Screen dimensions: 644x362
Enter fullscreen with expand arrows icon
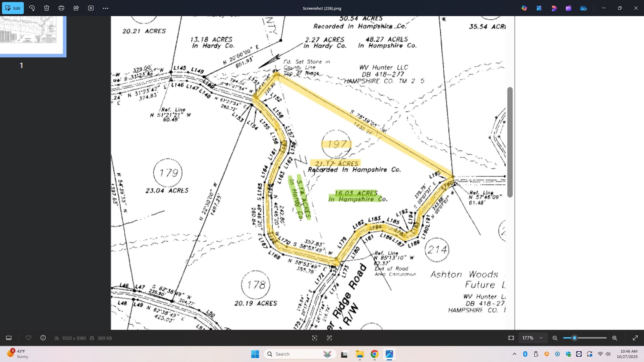click(x=635, y=338)
